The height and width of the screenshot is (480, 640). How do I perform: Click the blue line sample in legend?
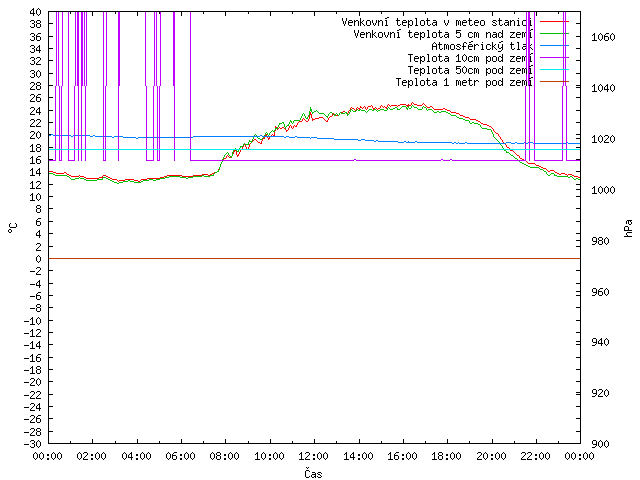point(554,46)
